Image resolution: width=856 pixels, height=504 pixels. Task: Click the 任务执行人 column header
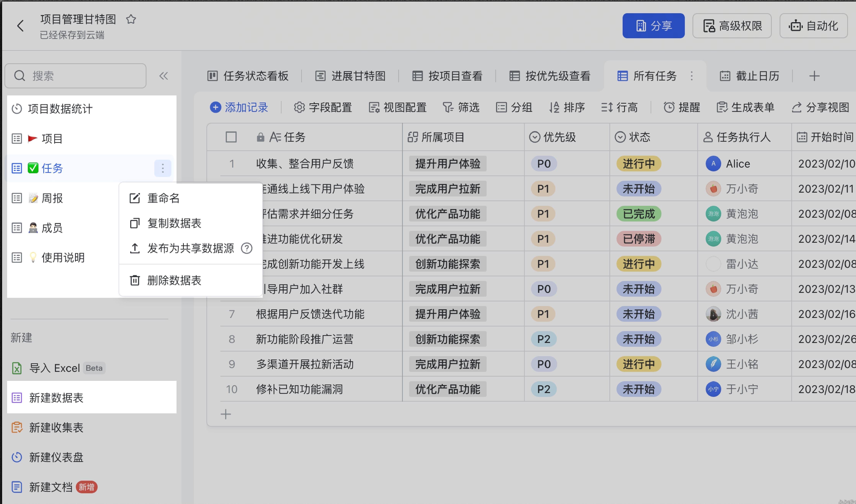pyautogui.click(x=745, y=137)
